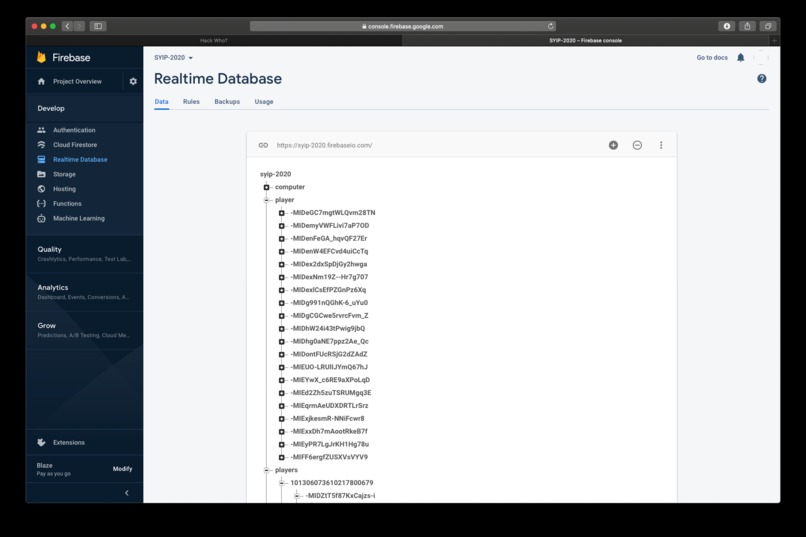Click the Realtime Database icon in sidebar
806x537 pixels.
coord(42,159)
